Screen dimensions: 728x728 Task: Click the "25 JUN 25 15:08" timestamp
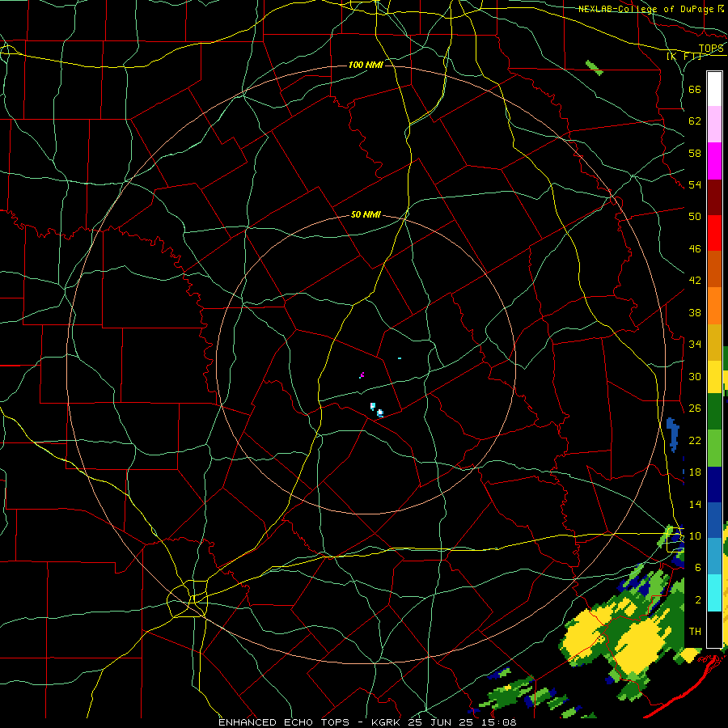tap(462, 722)
